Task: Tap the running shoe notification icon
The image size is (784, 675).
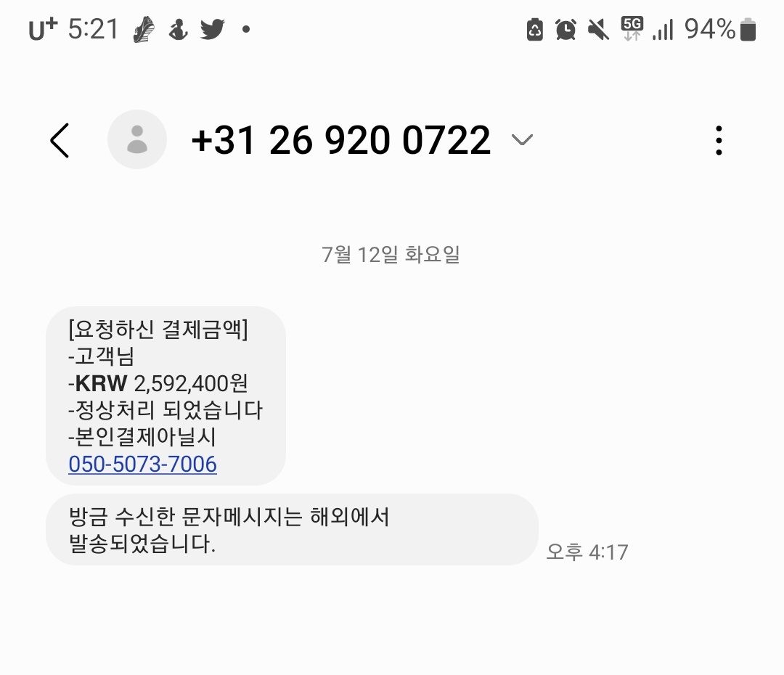Action: point(144,30)
